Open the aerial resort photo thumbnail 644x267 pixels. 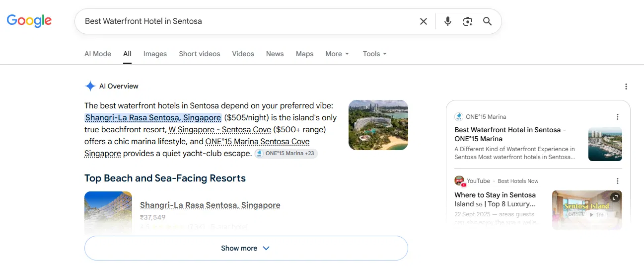pos(378,125)
